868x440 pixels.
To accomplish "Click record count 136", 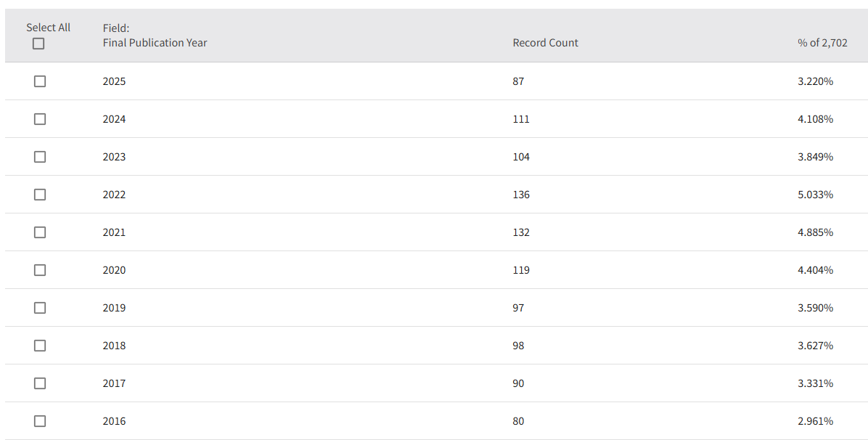I will 521,195.
